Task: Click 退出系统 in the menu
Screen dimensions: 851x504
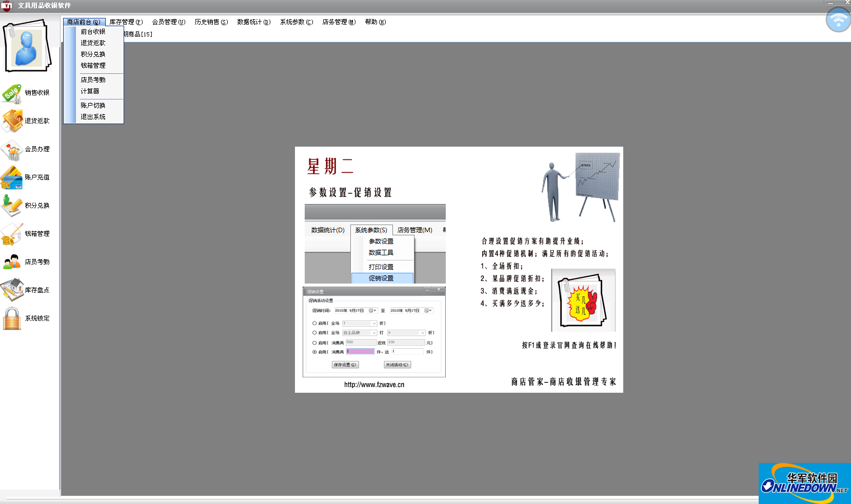Action: tap(93, 117)
